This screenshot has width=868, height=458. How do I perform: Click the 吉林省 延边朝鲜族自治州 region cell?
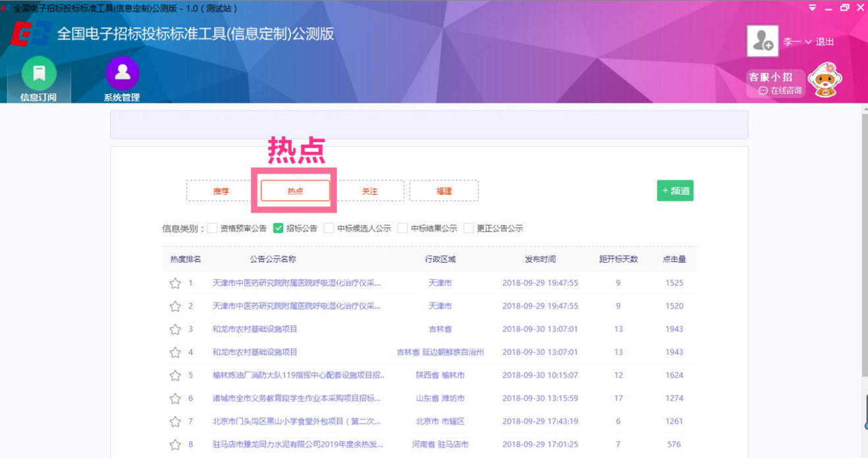440,352
